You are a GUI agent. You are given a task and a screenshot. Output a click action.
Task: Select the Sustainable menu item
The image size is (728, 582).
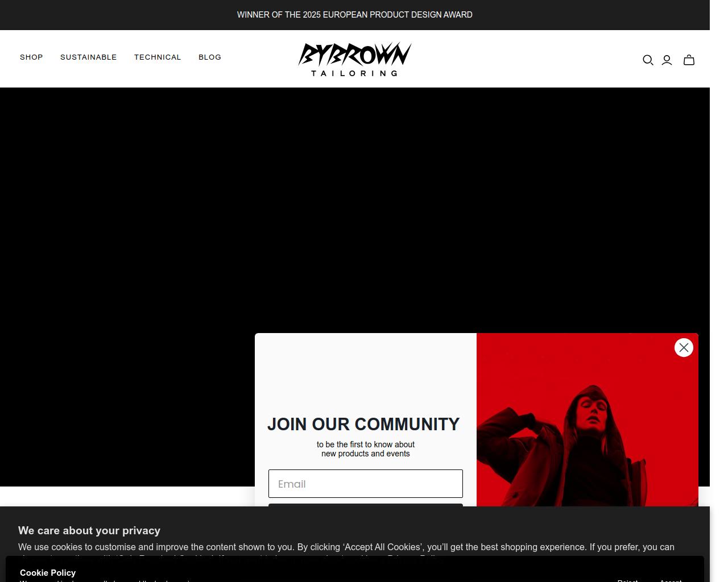pyautogui.click(x=88, y=57)
